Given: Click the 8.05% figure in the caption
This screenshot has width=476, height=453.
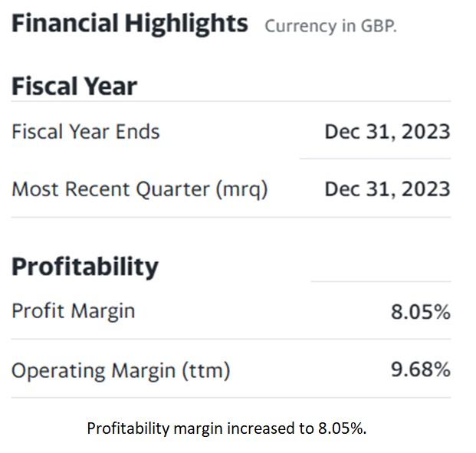Looking at the screenshot, I should tap(341, 428).
